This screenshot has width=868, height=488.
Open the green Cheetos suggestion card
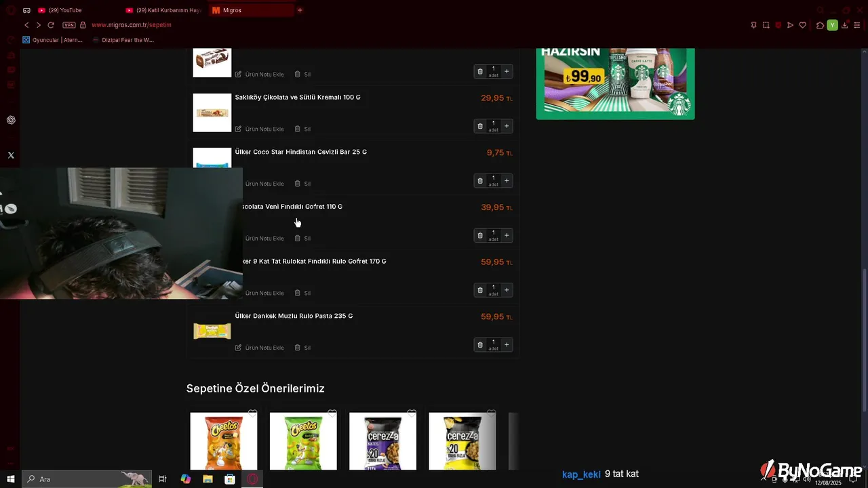coord(303,441)
